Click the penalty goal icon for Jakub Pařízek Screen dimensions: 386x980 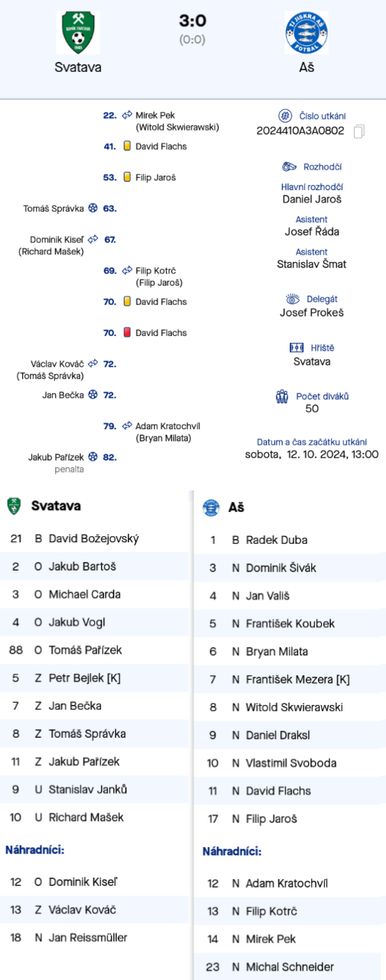point(93,457)
